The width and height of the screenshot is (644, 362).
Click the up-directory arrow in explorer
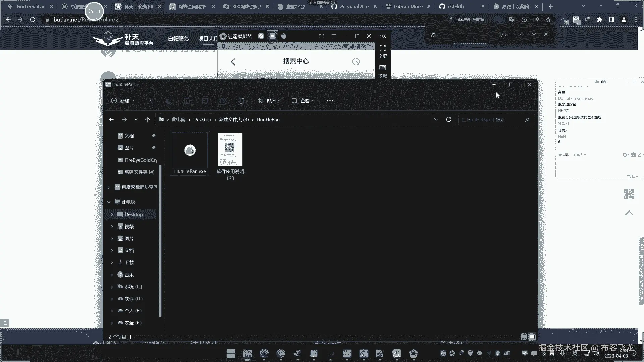(x=147, y=120)
